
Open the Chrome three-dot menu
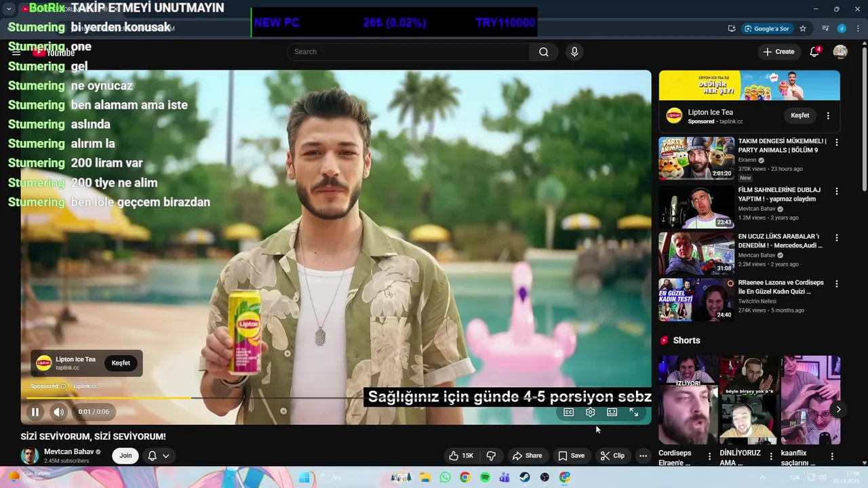click(x=858, y=28)
